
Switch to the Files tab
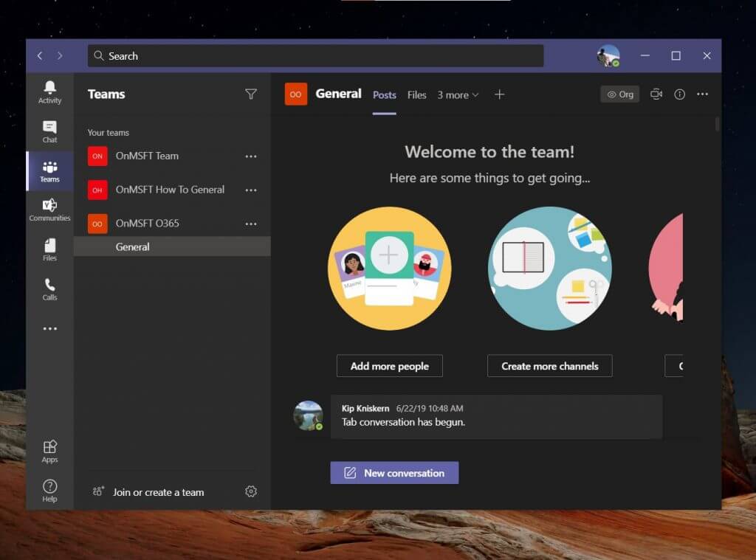[x=416, y=95]
